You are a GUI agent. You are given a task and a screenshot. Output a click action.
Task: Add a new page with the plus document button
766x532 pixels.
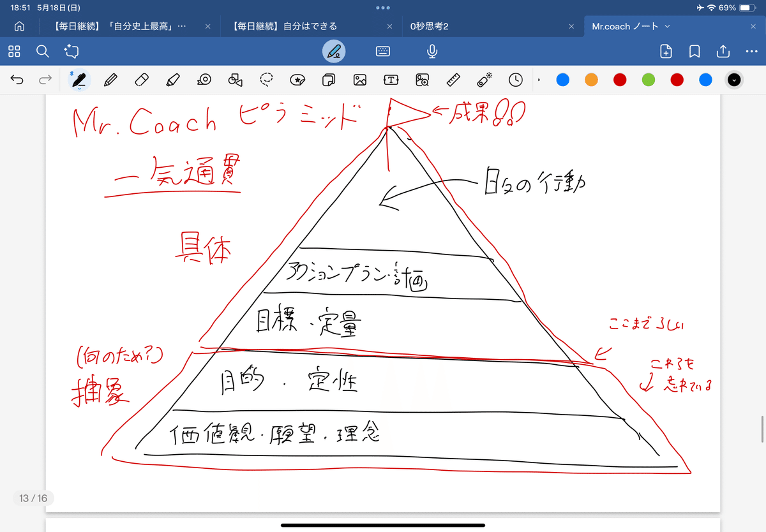click(666, 52)
